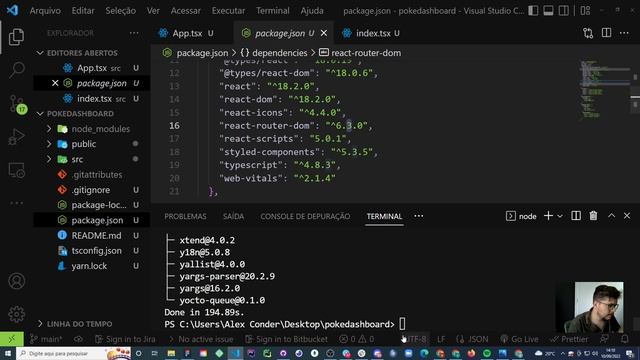Screen dimensions: 640x360
Task: Split the terminal pane
Action: (x=576, y=216)
